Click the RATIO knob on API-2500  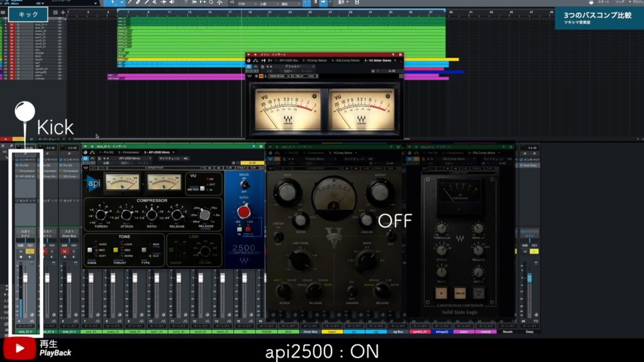[x=152, y=215]
